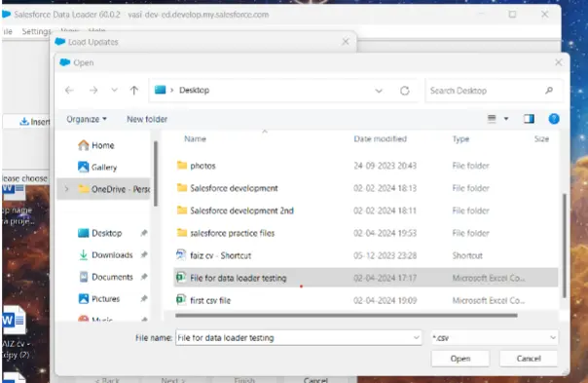588x383 pixels.
Task: Expand the File name dropdown arrow
Action: [x=416, y=338]
